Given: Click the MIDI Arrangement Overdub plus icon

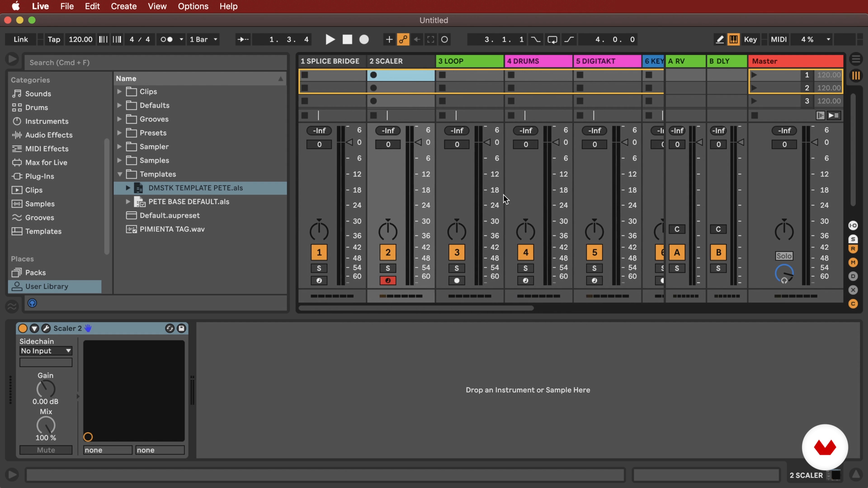Looking at the screenshot, I should 389,39.
